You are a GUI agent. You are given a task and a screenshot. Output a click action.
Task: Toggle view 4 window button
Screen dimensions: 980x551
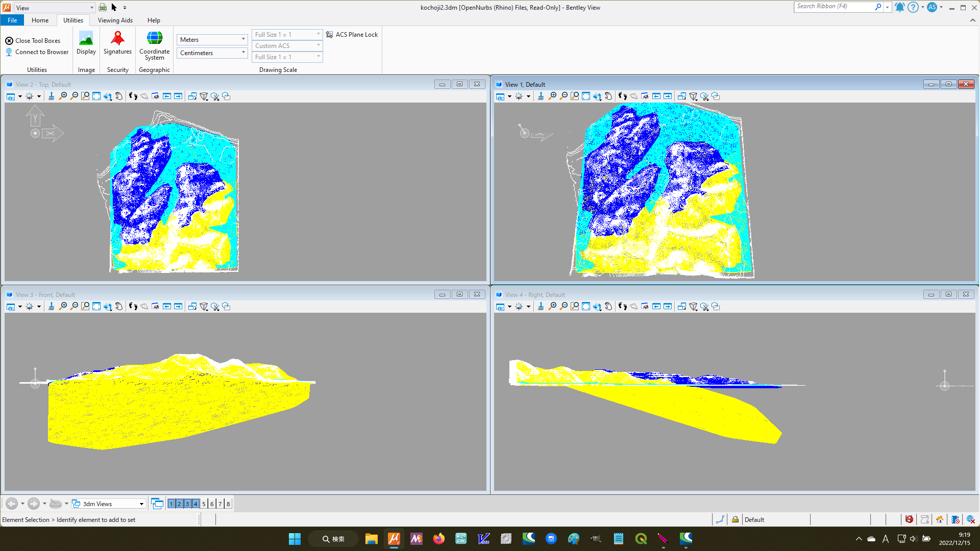195,504
